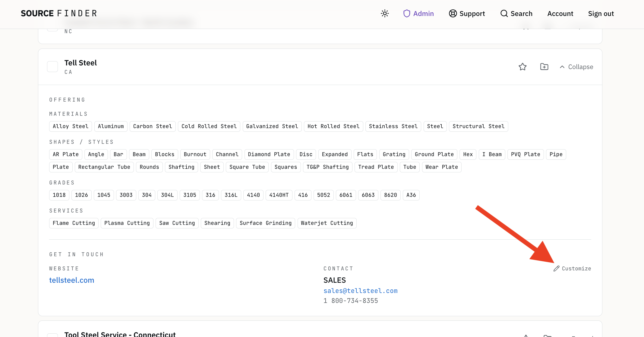Go to Source Finder home logo

click(x=59, y=14)
